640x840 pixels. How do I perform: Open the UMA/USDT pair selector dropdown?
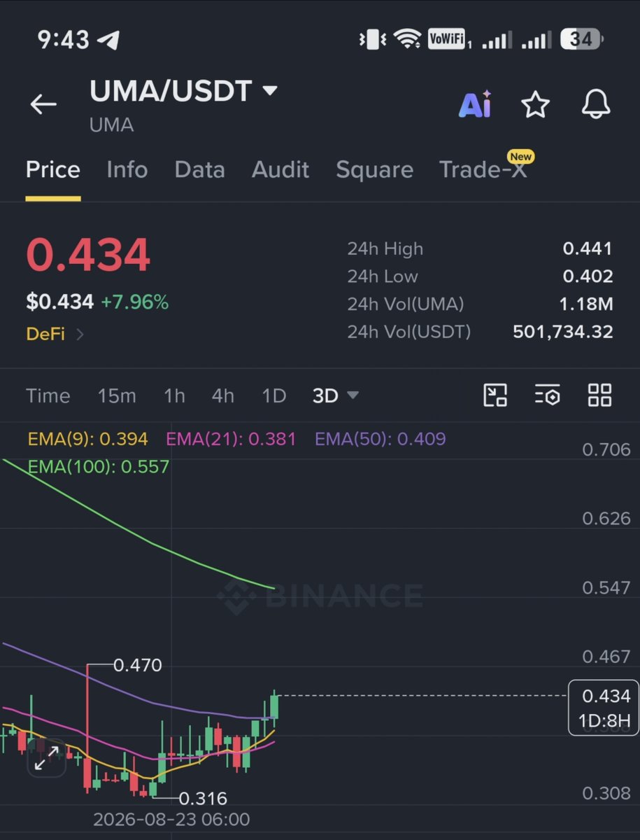[x=183, y=91]
